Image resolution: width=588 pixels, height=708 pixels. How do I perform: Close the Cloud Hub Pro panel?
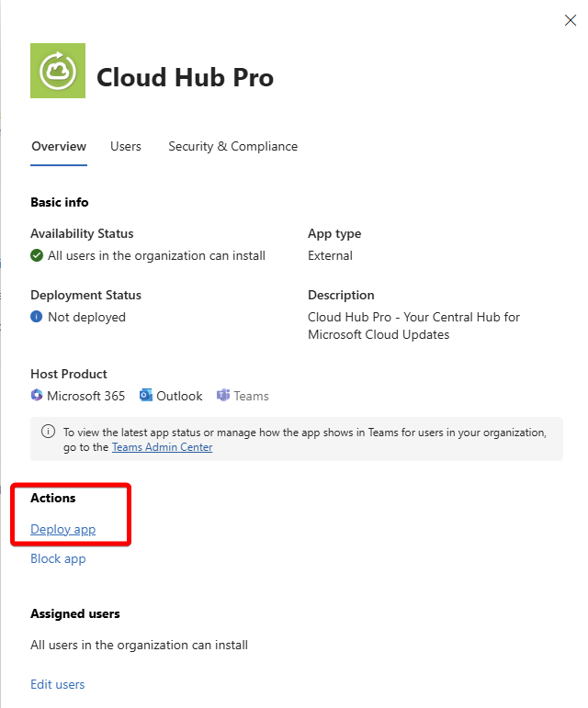[571, 20]
